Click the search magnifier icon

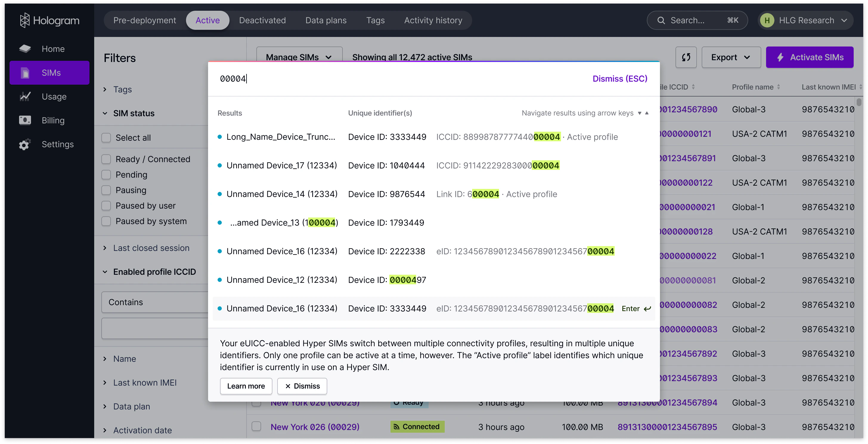661,21
